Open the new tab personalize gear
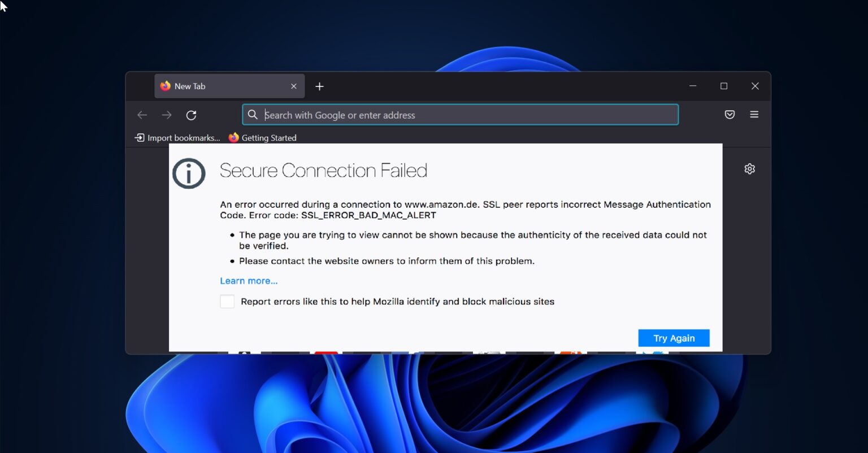This screenshot has width=868, height=453. [x=749, y=169]
